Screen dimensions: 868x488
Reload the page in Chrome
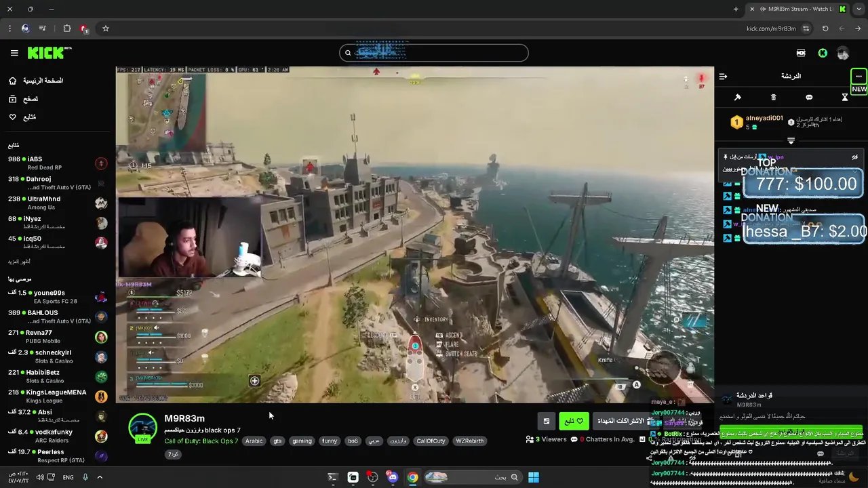coord(825,28)
